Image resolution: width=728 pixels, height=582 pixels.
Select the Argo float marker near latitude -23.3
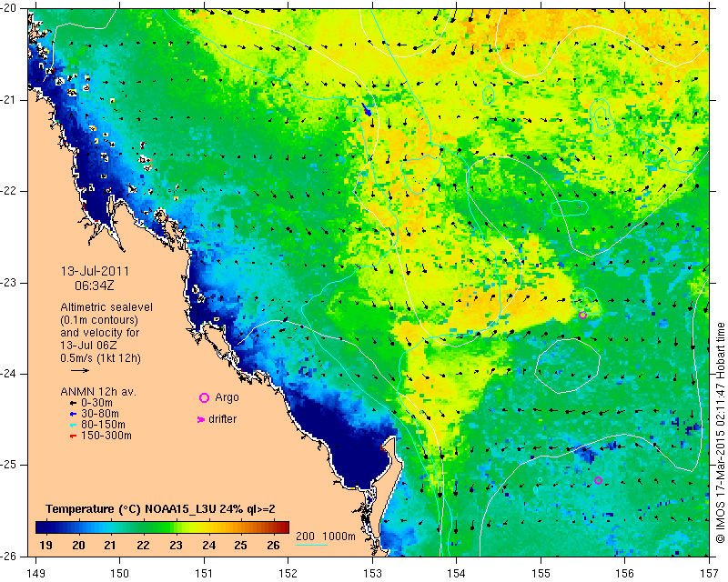583,316
